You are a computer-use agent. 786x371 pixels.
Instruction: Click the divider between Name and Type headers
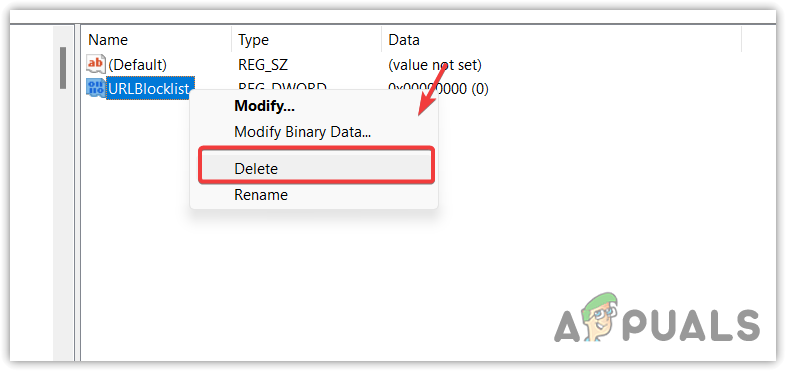click(x=232, y=40)
